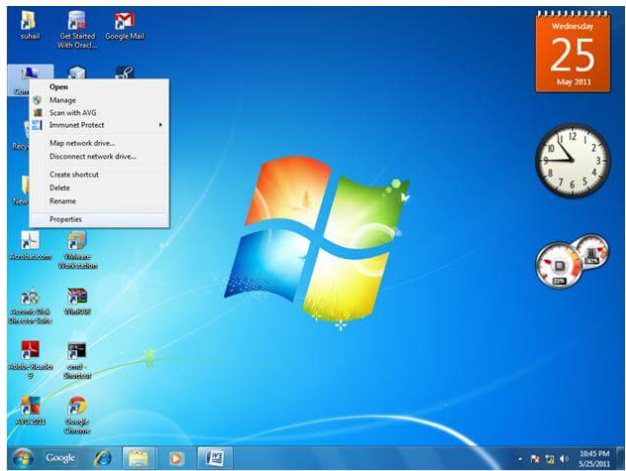Screen dimensions: 626x471
Task: Choose Rename in the context menu
Action: coord(99,201)
